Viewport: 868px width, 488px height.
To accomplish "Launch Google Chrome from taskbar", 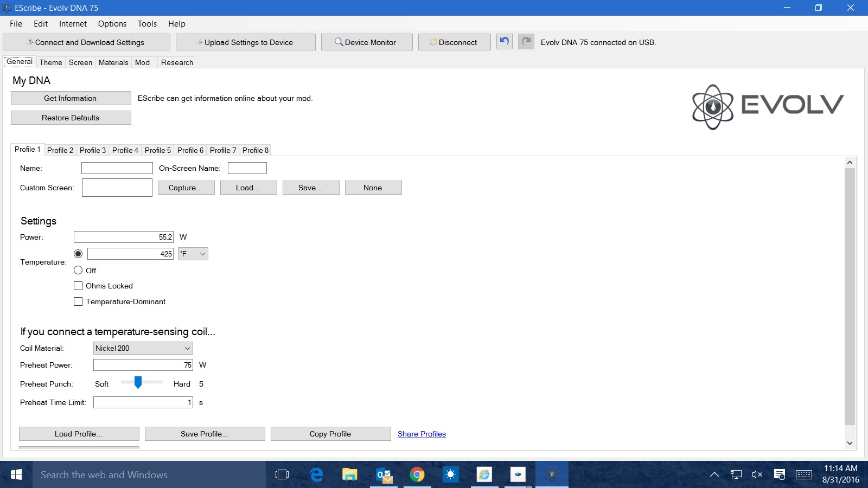I will 417,475.
